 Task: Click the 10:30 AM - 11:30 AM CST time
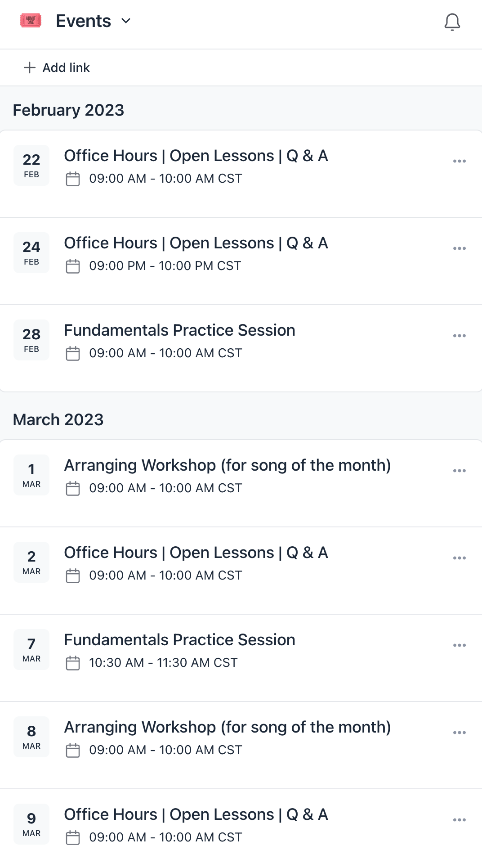(163, 663)
